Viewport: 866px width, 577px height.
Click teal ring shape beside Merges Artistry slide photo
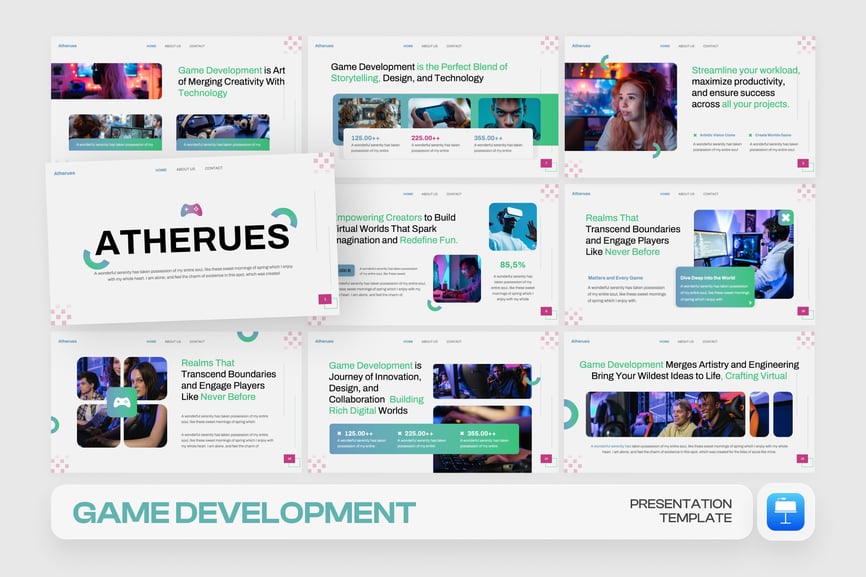(x=570, y=414)
